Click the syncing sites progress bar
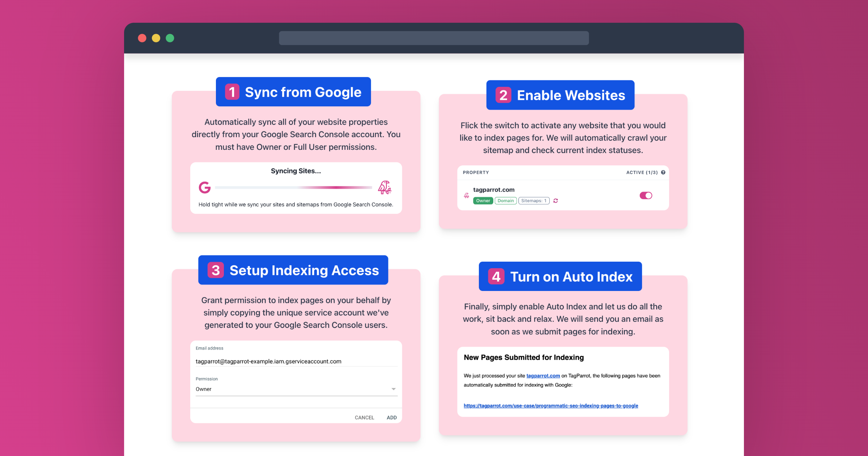868x456 pixels. 293,187
